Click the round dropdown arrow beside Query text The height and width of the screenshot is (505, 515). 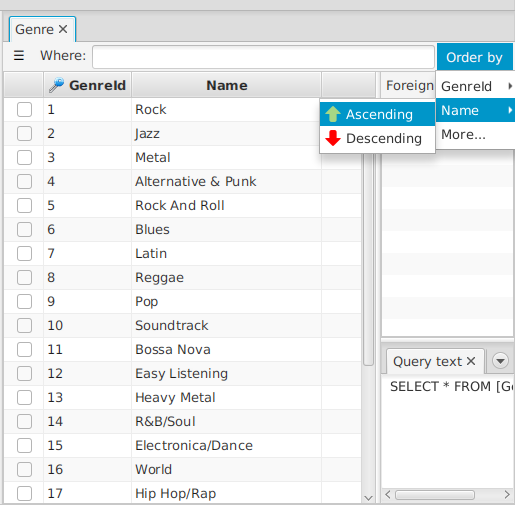(x=500, y=361)
